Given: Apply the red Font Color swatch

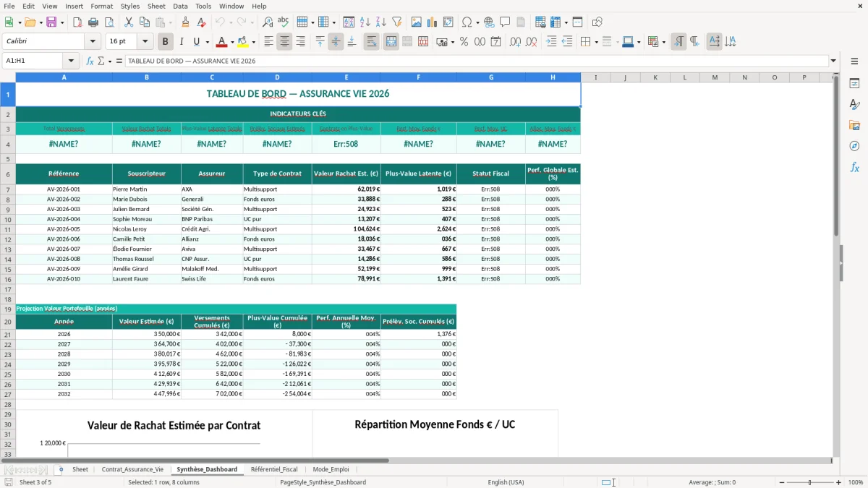Looking at the screenshot, I should click(222, 42).
